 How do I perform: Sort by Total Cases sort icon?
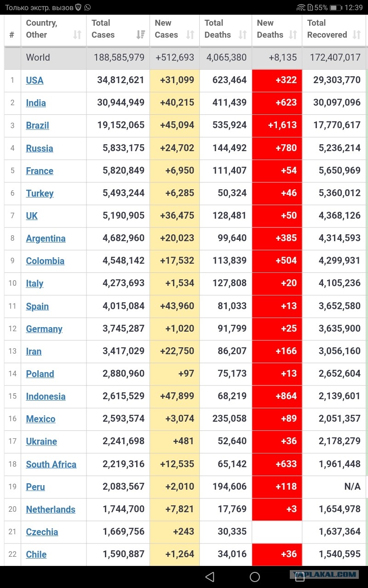pyautogui.click(x=141, y=34)
